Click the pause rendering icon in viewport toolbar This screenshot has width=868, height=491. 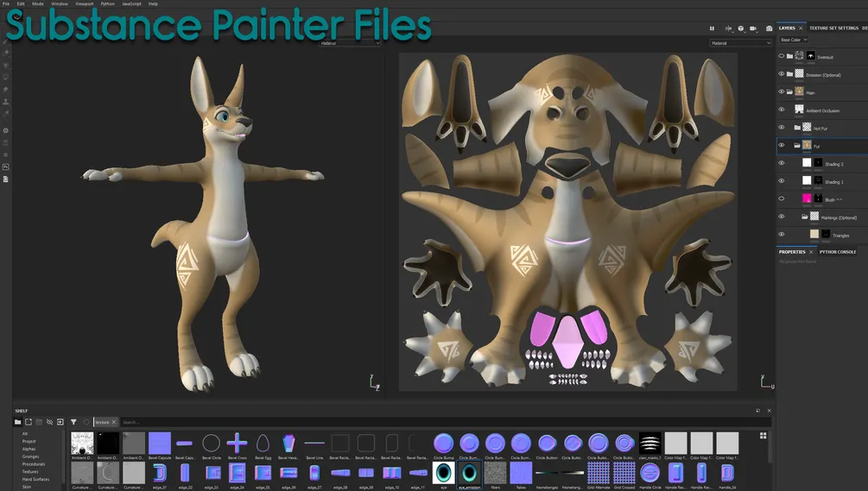click(712, 28)
